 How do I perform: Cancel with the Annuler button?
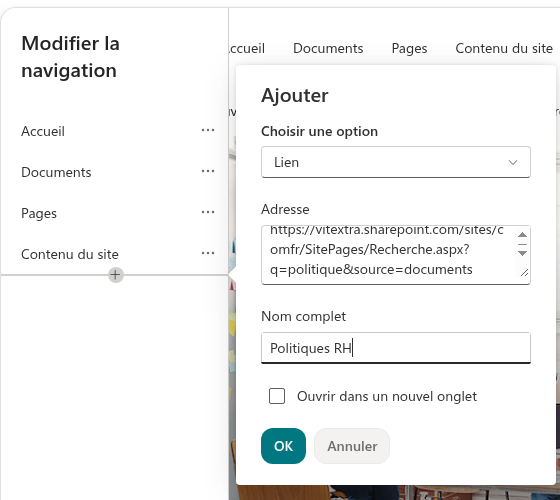[352, 446]
